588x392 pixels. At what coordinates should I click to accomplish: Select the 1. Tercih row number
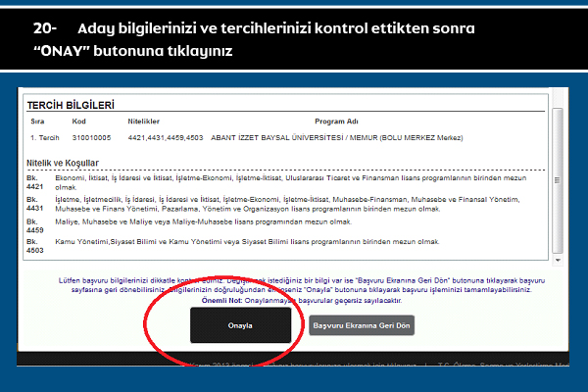coord(45,138)
